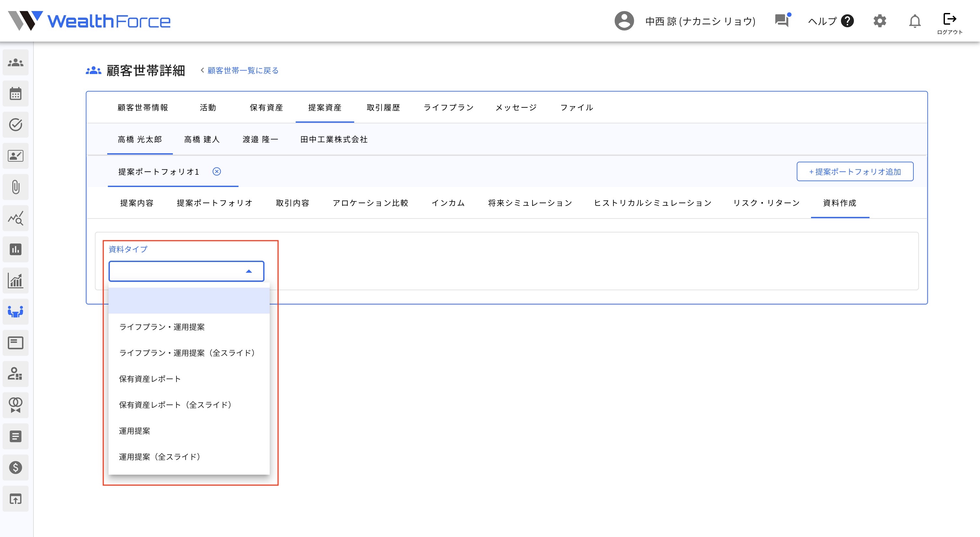Open the リスク・リターン sub-tab
The width and height of the screenshot is (980, 537).
(766, 203)
